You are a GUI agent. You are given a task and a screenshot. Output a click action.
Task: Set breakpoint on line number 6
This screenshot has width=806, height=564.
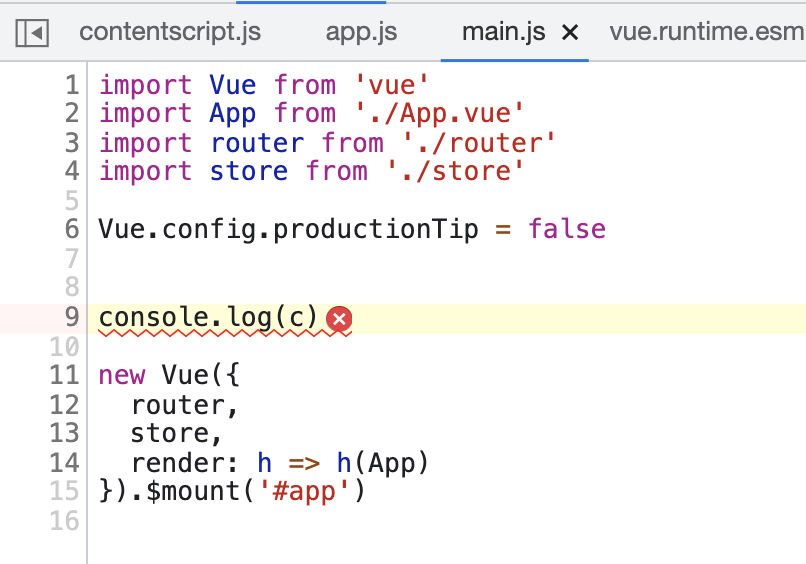tap(72, 229)
